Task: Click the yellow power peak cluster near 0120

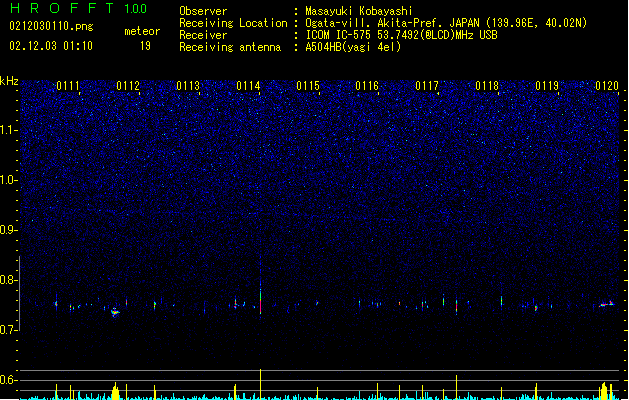Action: pos(605,391)
